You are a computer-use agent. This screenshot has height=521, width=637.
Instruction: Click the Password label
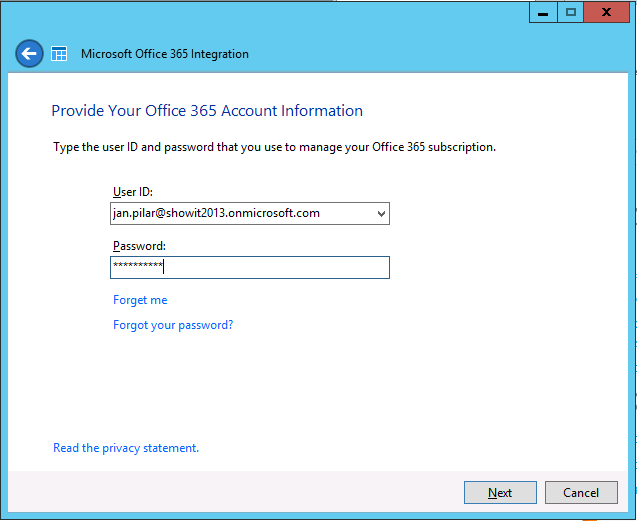tap(139, 246)
